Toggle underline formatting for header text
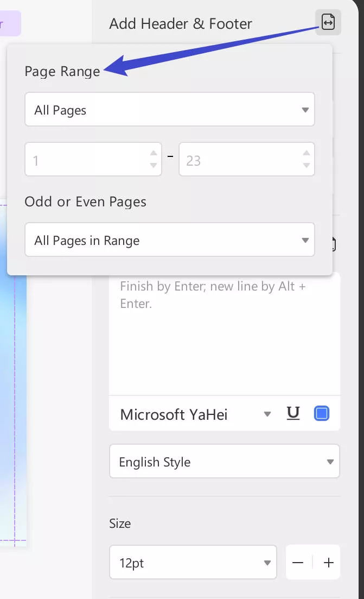364x599 pixels. click(293, 414)
